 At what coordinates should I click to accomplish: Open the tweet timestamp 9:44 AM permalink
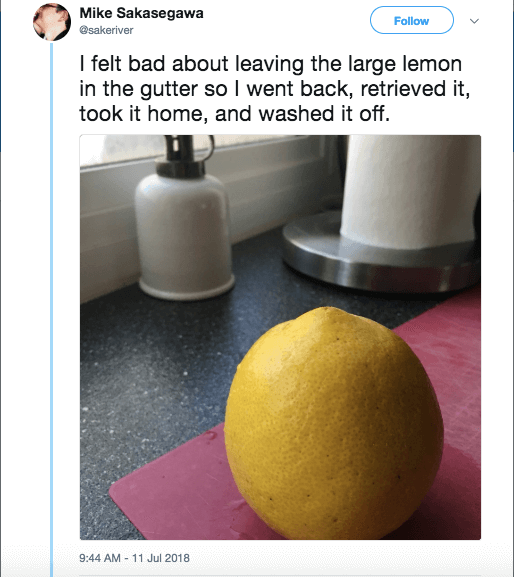click(x=100, y=558)
